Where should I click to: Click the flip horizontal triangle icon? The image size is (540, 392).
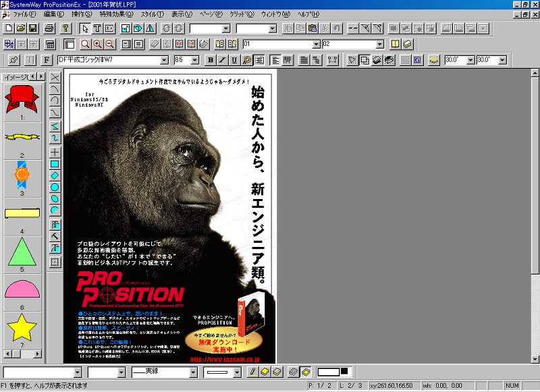click(x=150, y=28)
